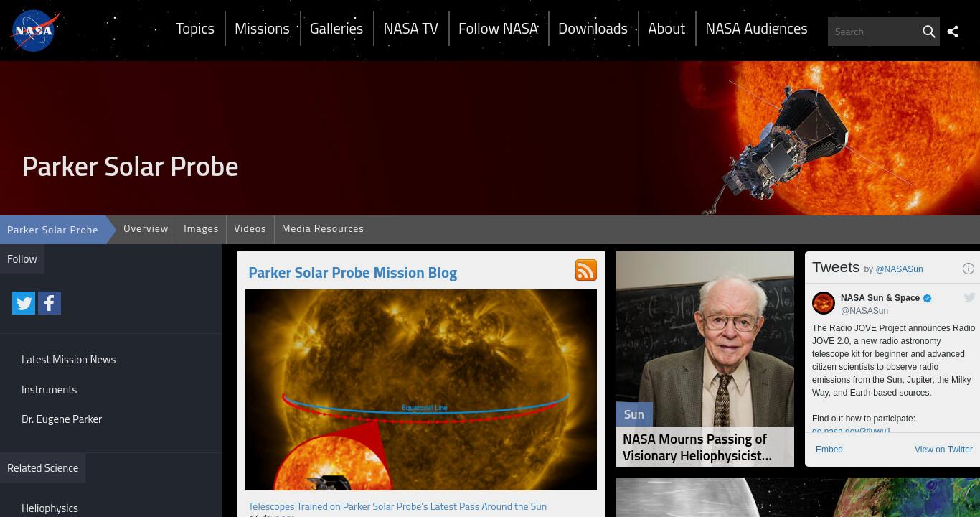Click the Twitter info icon in Tweets widget
This screenshot has width=980, height=517.
coord(968,269)
